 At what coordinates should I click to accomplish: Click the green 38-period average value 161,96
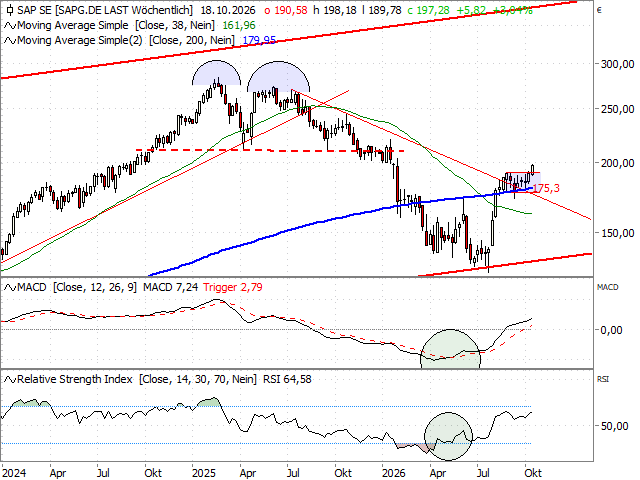239,25
